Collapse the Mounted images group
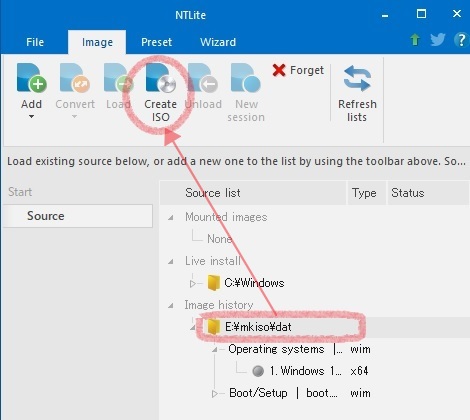The width and height of the screenshot is (470, 420). (171, 218)
